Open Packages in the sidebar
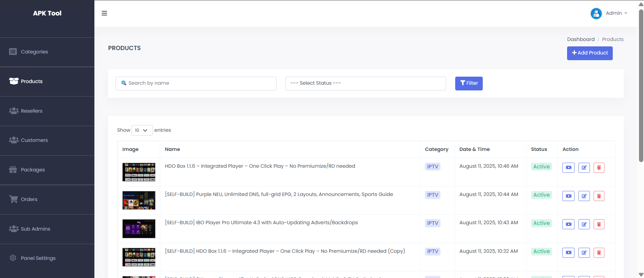Screen dimensions: 644x278 coord(47,170)
